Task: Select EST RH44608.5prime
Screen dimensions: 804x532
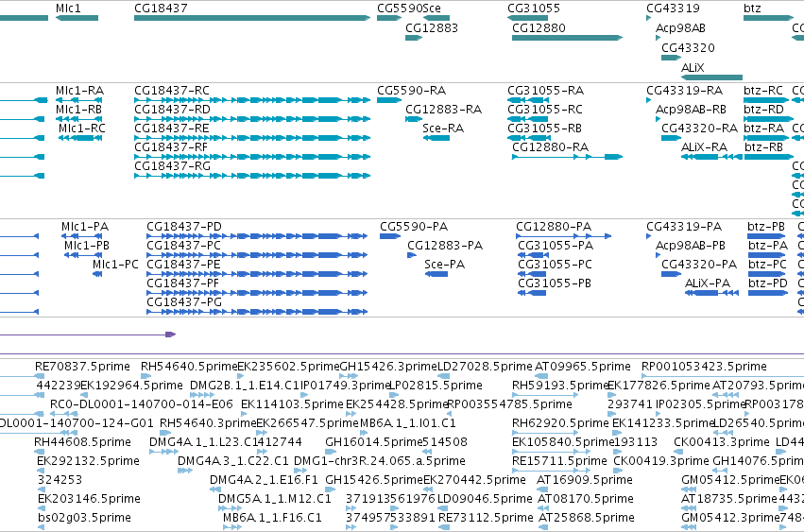Action: pos(82,442)
